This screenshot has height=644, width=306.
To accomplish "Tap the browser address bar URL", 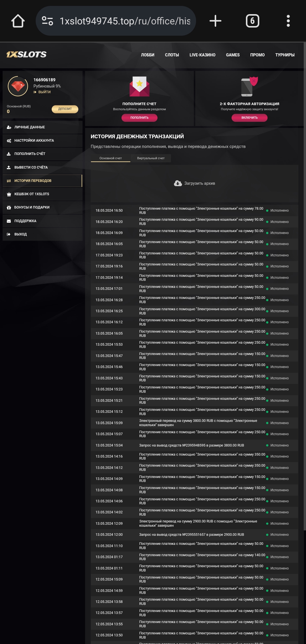I will coord(125,21).
